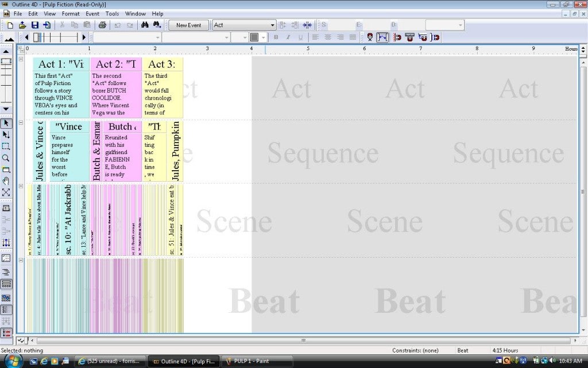This screenshot has width=588, height=368.
Task: Click the horizontal scrollbar at window bottom
Action: 303,340
